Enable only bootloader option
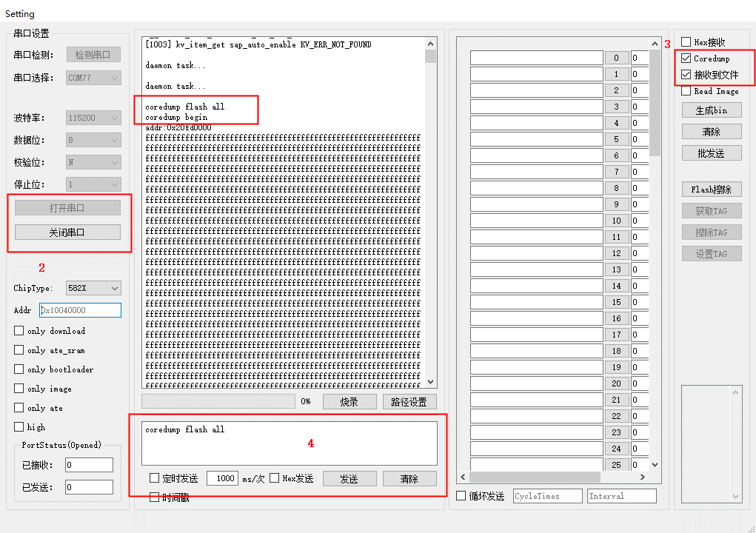 pos(19,369)
